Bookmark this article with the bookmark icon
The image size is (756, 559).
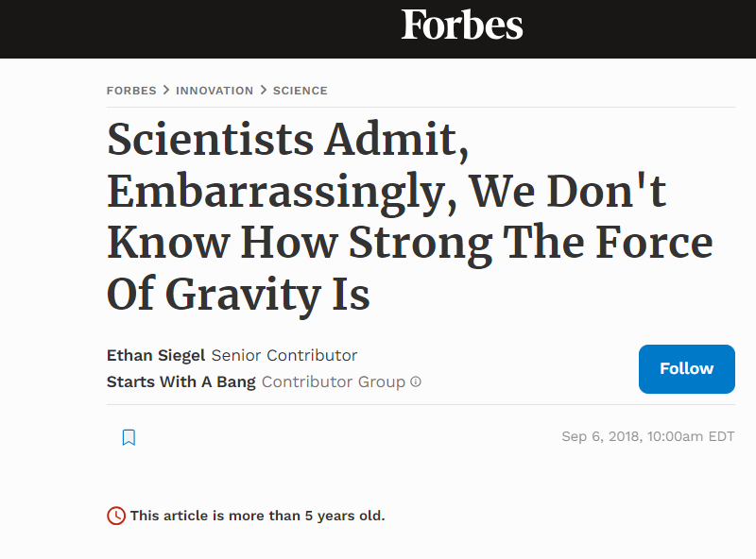click(x=129, y=437)
